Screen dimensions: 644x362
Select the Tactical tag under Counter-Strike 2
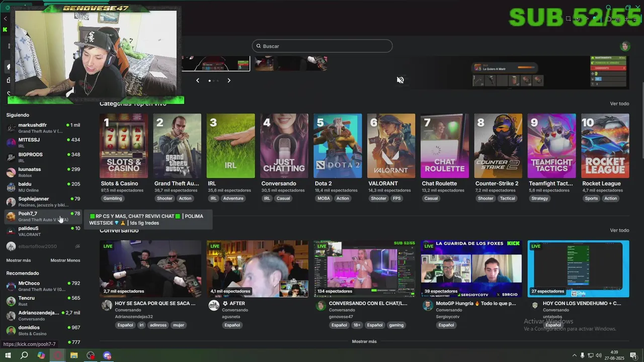(507, 199)
